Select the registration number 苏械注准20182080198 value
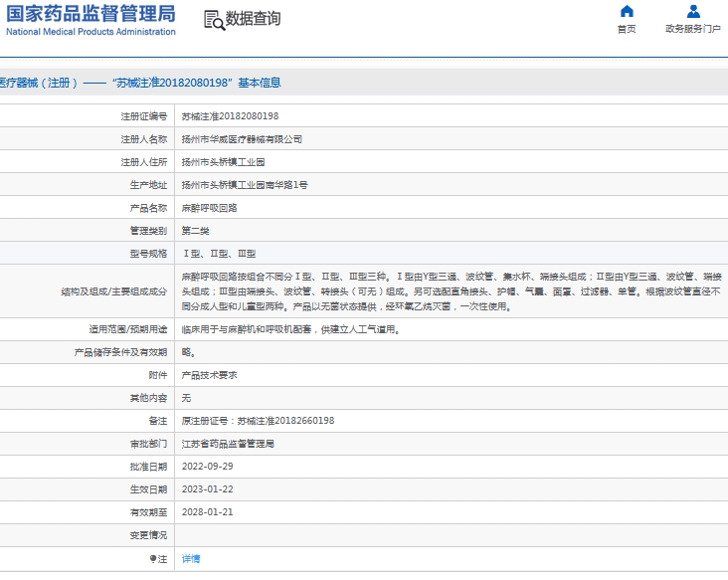Screen dimensions: 728x580 [x=231, y=116]
